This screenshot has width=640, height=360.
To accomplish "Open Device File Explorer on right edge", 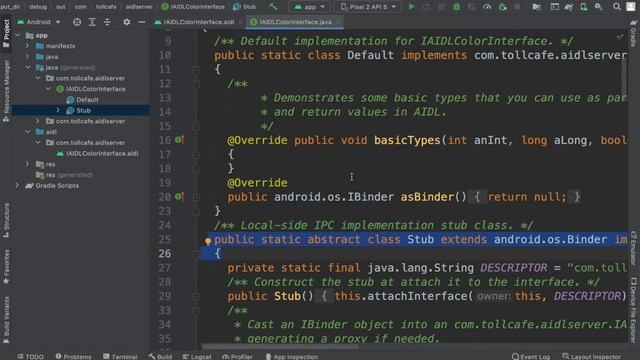I will (634, 310).
